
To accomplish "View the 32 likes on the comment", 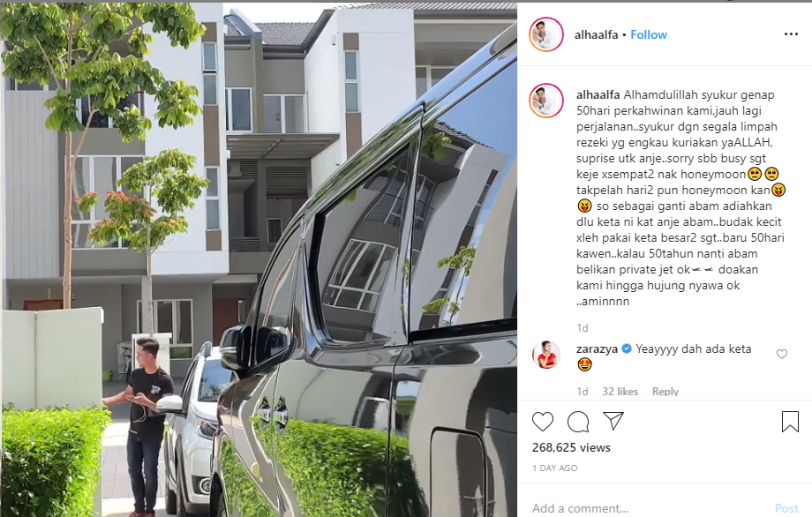I will 620,391.
